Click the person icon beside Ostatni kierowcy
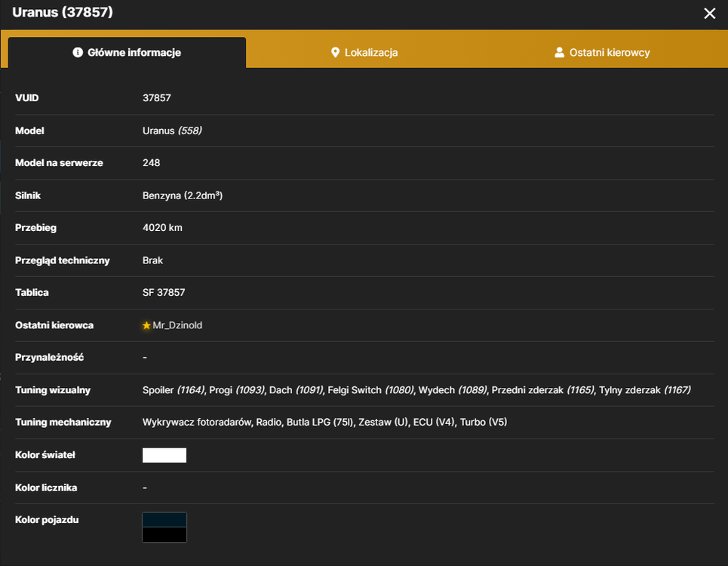The image size is (728, 566). click(x=560, y=53)
